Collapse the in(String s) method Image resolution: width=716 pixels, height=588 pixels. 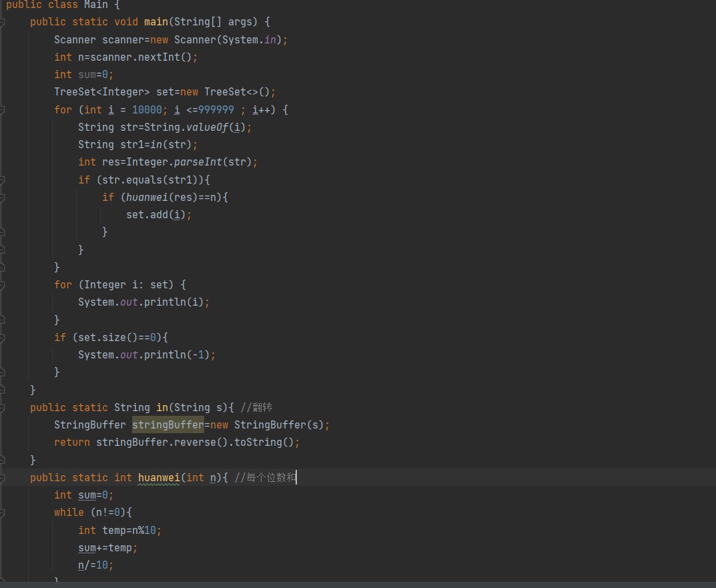point(3,407)
